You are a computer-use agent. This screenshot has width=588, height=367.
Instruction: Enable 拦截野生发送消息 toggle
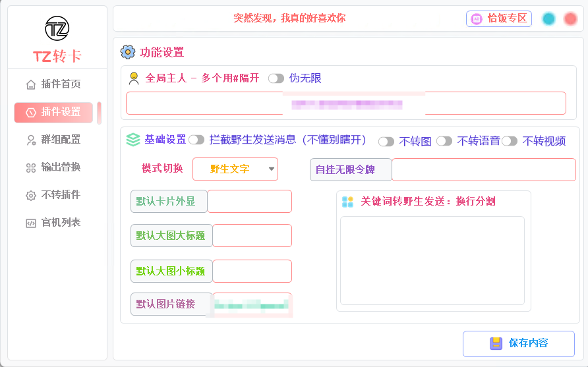coord(196,140)
